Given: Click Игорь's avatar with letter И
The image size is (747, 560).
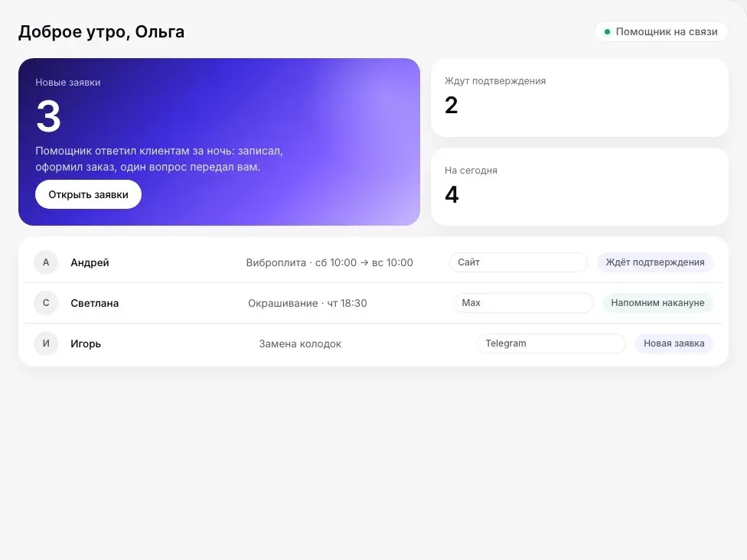Looking at the screenshot, I should click(x=46, y=343).
